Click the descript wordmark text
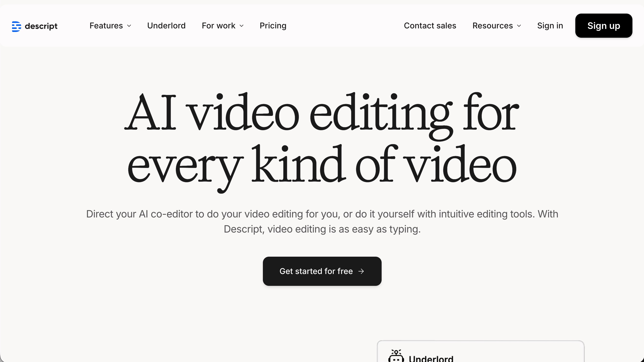This screenshot has height=362, width=644. point(41,26)
